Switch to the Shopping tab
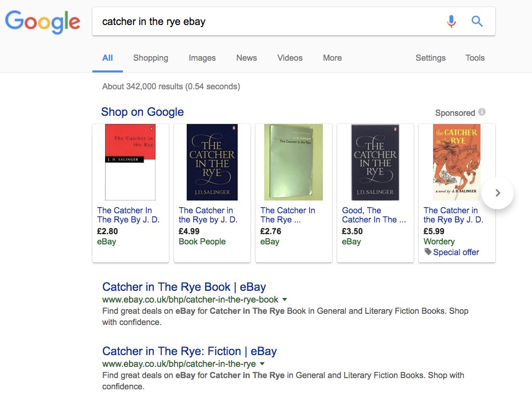 150,58
